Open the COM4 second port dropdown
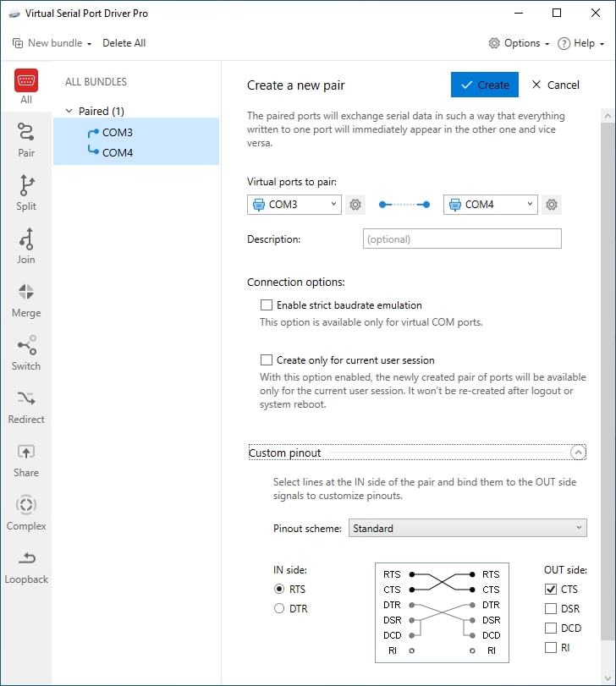The height and width of the screenshot is (686, 616). 491,205
